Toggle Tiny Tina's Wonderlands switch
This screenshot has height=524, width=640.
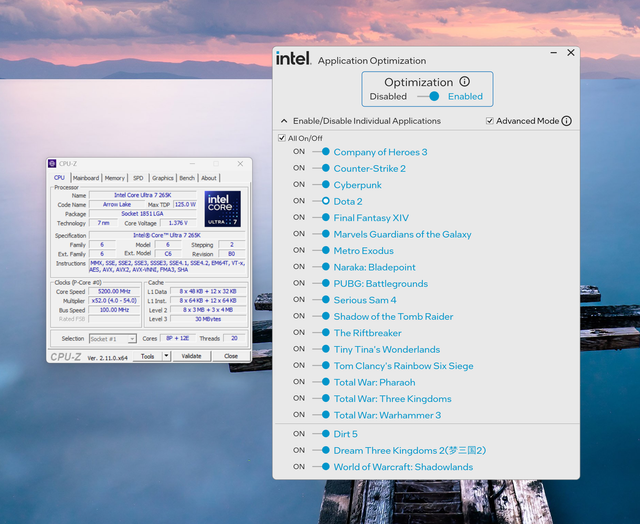(x=321, y=349)
